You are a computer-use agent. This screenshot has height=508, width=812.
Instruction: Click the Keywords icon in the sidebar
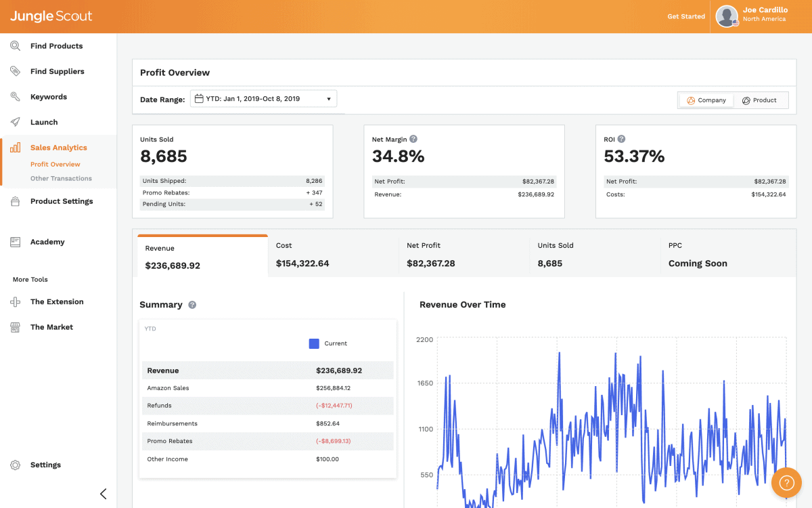[15, 97]
